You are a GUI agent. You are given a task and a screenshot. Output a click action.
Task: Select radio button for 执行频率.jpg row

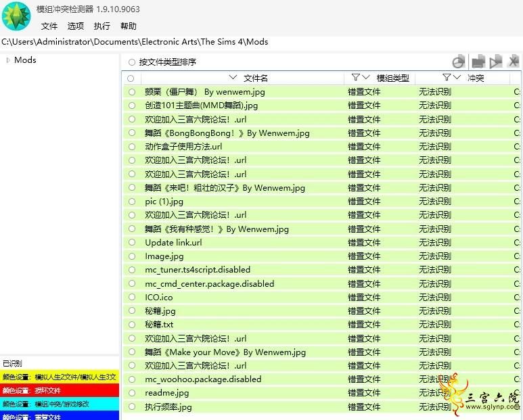point(132,406)
